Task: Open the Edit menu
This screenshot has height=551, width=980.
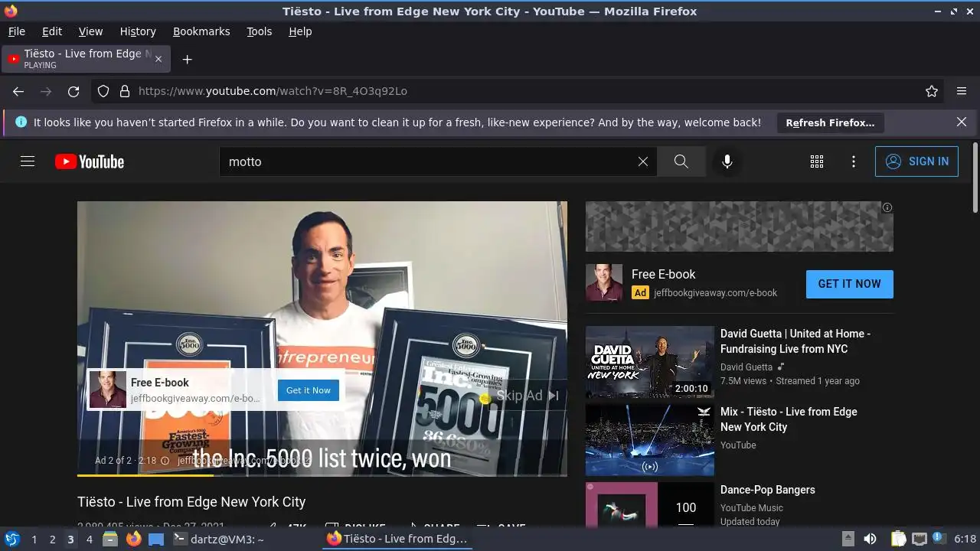Action: (x=52, y=31)
